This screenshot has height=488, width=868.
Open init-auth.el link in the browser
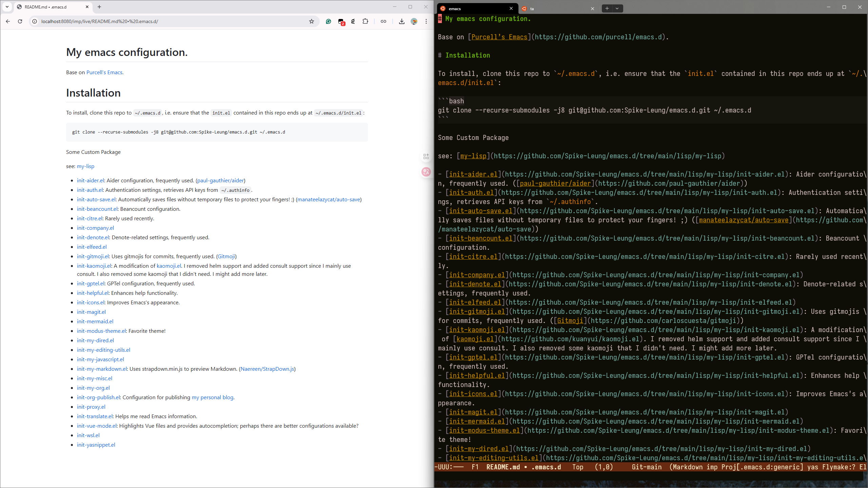pos(90,190)
